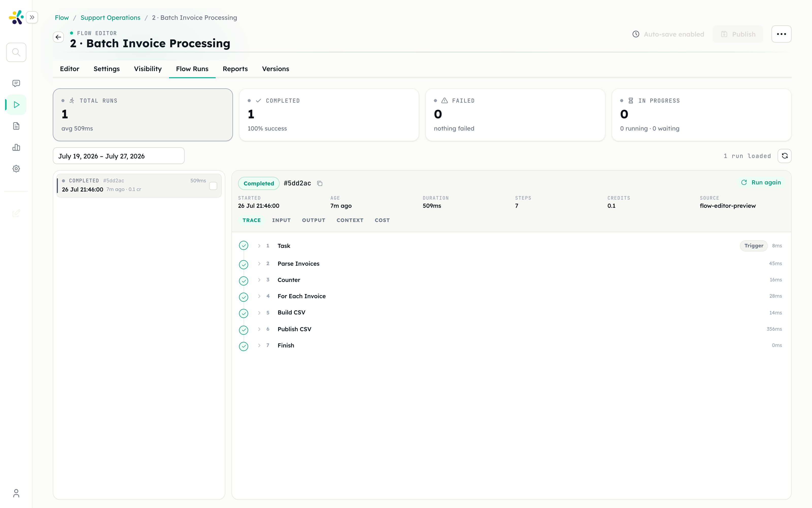Click the Trigger badge on Task step

pos(754,246)
